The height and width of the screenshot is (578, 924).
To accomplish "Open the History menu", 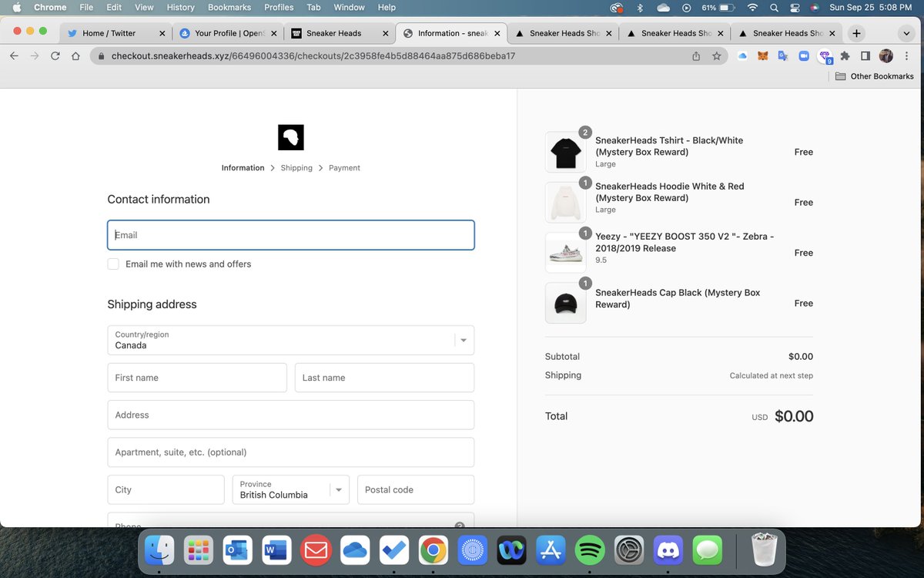I will coord(181,8).
